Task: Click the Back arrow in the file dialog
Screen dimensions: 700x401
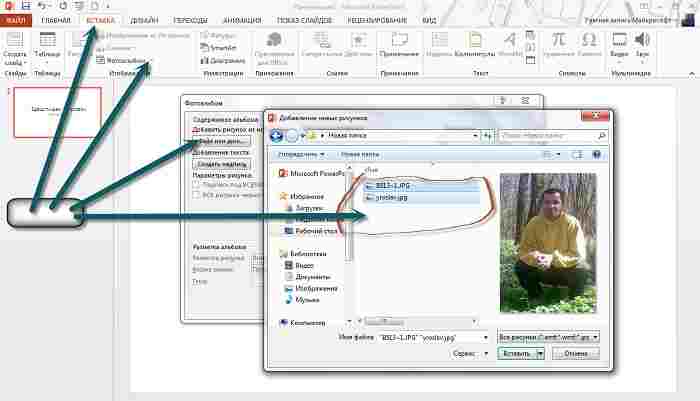Action: (276, 135)
